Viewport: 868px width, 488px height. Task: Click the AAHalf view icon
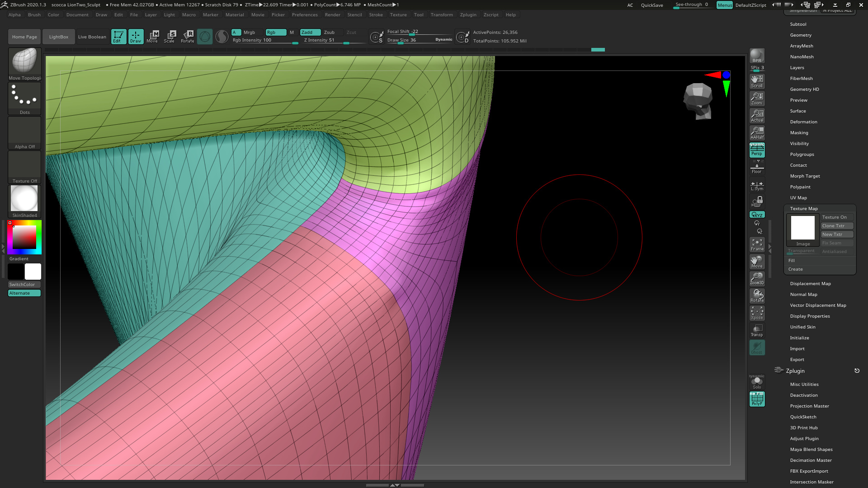[757, 133]
